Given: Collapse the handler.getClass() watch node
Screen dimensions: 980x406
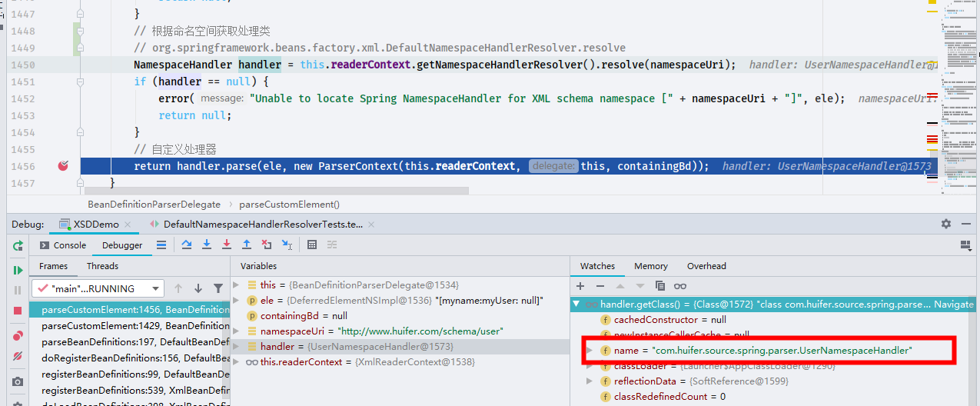Looking at the screenshot, I should click(x=576, y=304).
